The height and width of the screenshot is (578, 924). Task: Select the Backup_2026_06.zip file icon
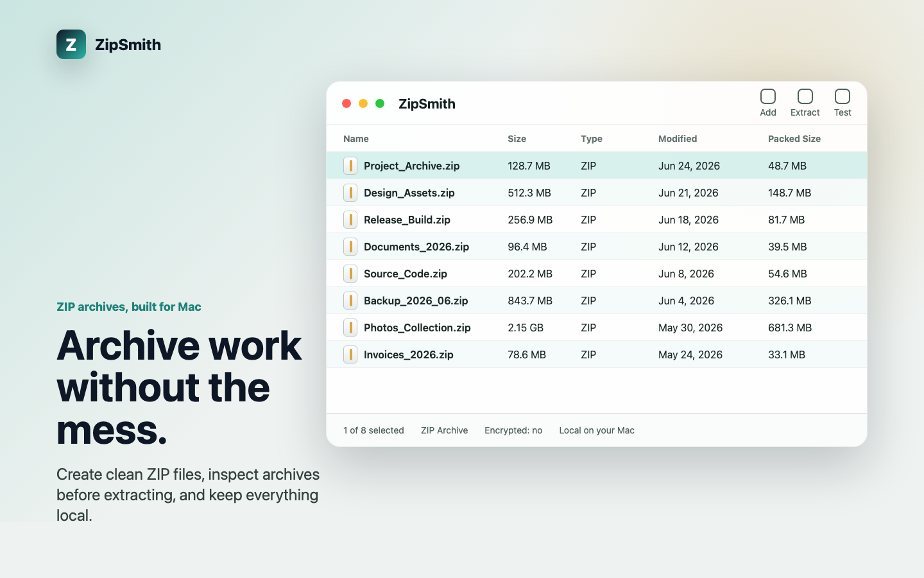pos(350,301)
